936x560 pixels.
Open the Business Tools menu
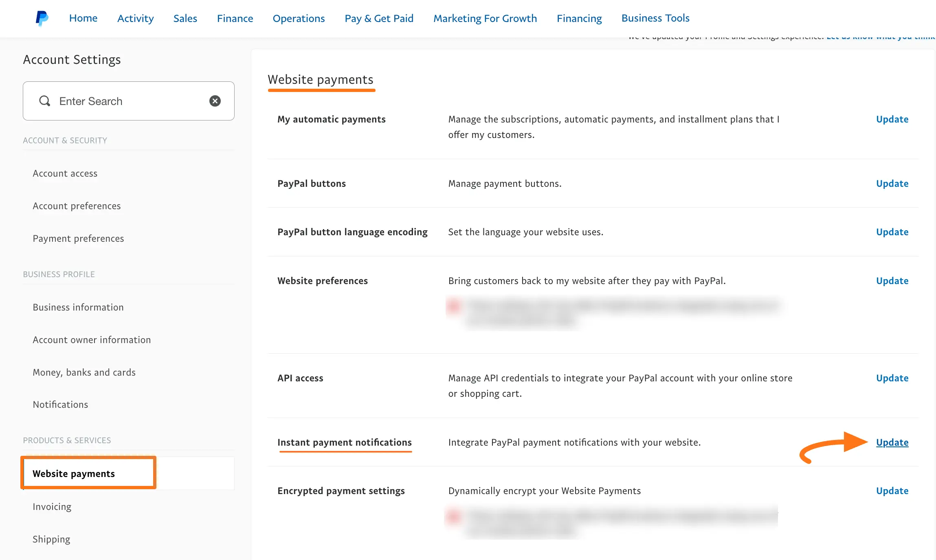coord(655,18)
